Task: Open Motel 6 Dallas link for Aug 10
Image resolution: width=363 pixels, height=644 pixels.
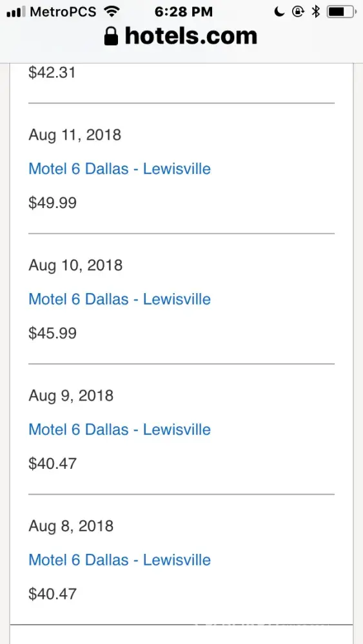Action: click(x=120, y=299)
